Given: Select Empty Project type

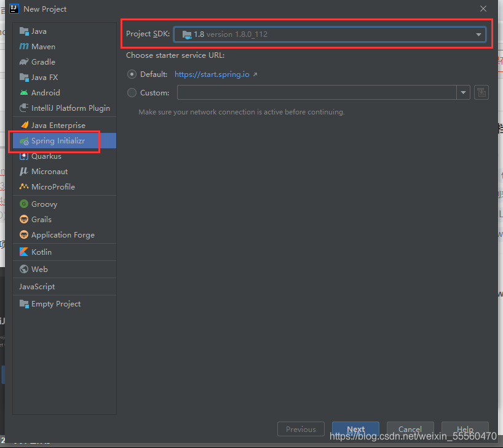Looking at the screenshot, I should [x=65, y=304].
